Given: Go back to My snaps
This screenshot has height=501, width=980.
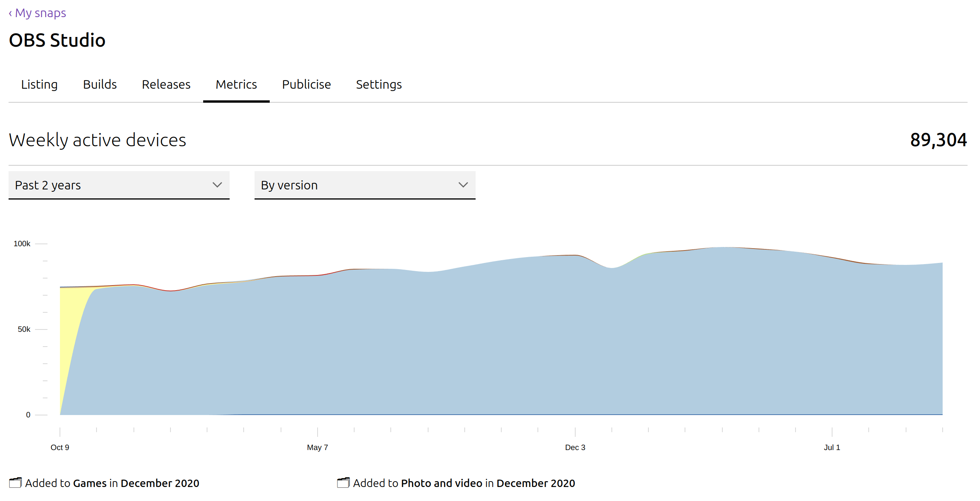Looking at the screenshot, I should 37,13.
